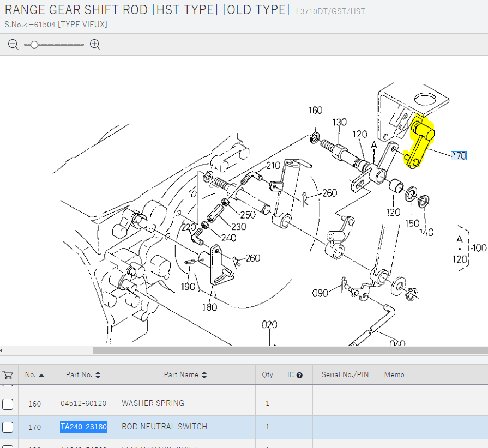Check the checkbox for ROD NEUTRAL SWITCH
This screenshot has height=448, width=488.
[8, 427]
